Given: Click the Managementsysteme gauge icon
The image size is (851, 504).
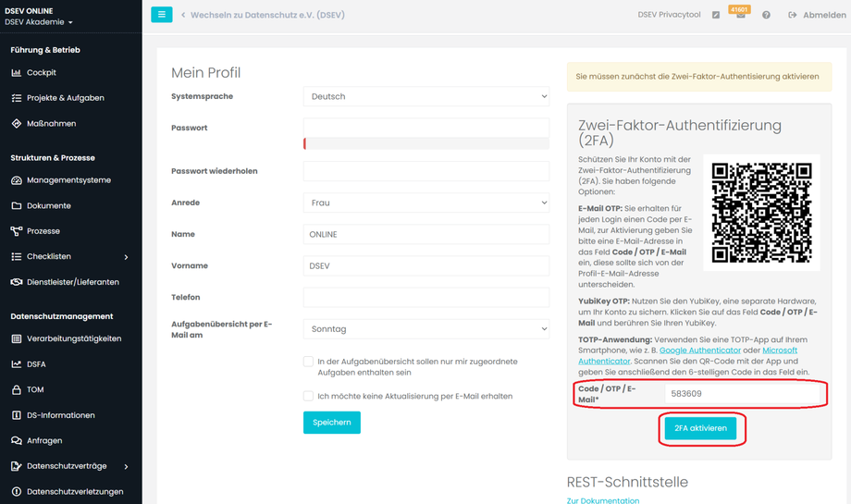Looking at the screenshot, I should click(17, 180).
